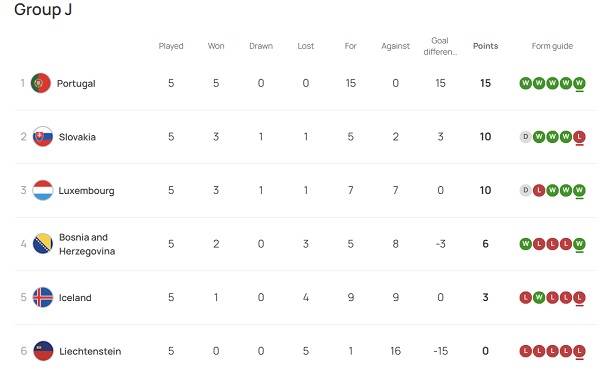Click Luxembourg's red loss form badge
The width and height of the screenshot is (600, 375).
(x=539, y=190)
